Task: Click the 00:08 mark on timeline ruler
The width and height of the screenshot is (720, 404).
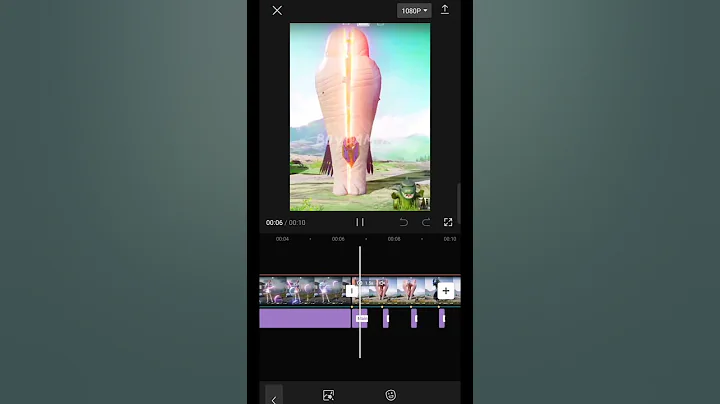Action: pyautogui.click(x=394, y=239)
